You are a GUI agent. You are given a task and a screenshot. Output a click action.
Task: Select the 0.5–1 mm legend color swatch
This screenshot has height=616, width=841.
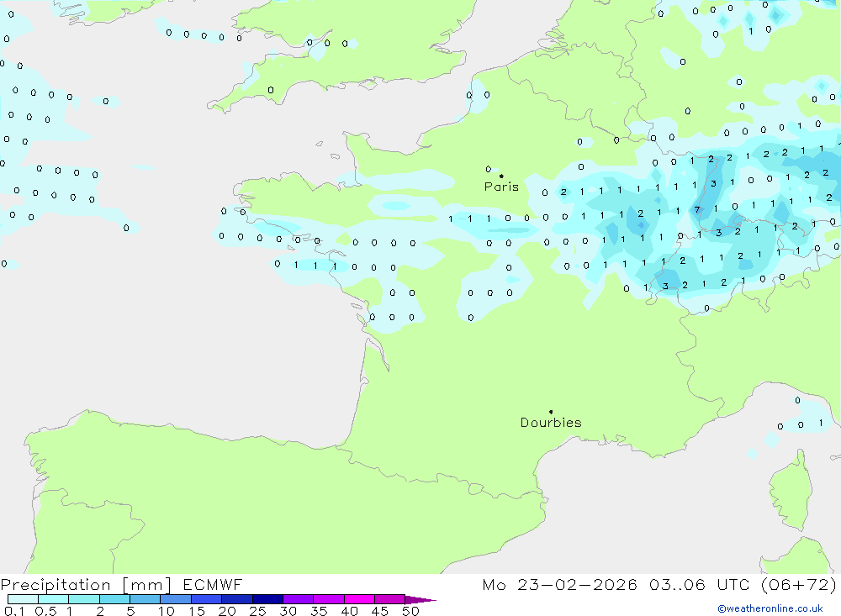pyautogui.click(x=54, y=599)
